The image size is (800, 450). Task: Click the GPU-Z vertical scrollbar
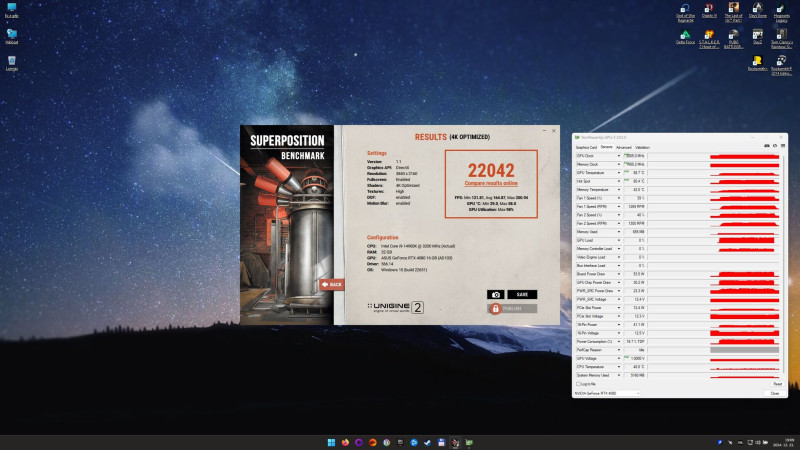click(783, 263)
